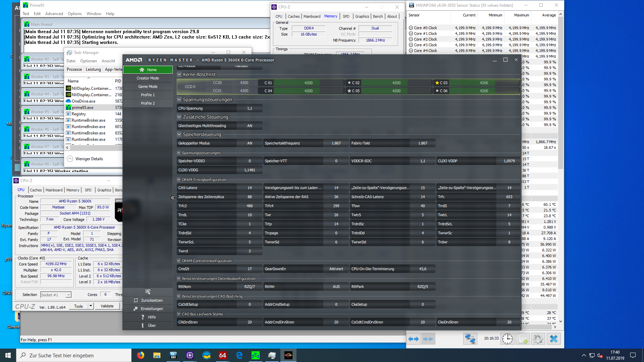644x362 pixels.
Task: Open HWiNFO network remote monitoring icon
Action: (x=470, y=339)
